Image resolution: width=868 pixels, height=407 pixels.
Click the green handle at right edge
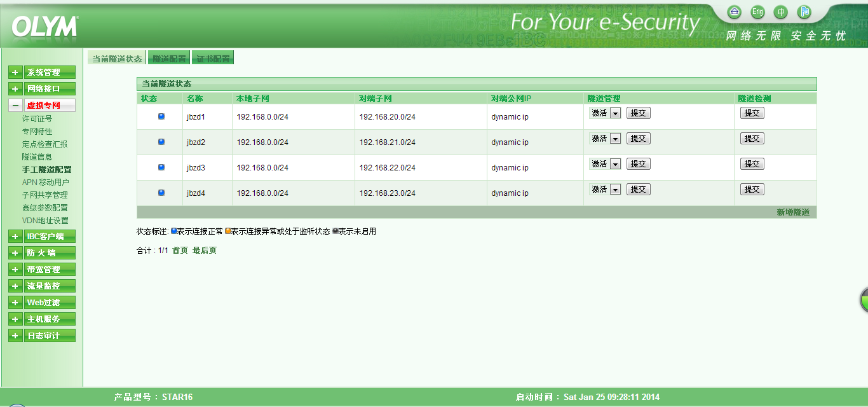pos(864,300)
